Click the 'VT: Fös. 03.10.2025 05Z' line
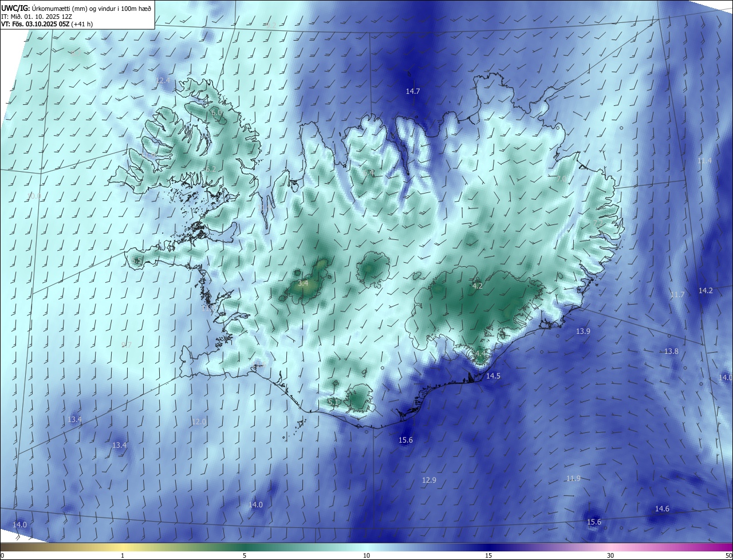 coord(47,24)
